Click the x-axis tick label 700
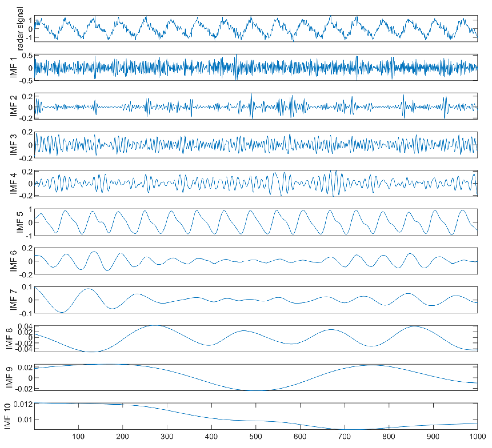This screenshot has width=492, height=448. (344, 436)
